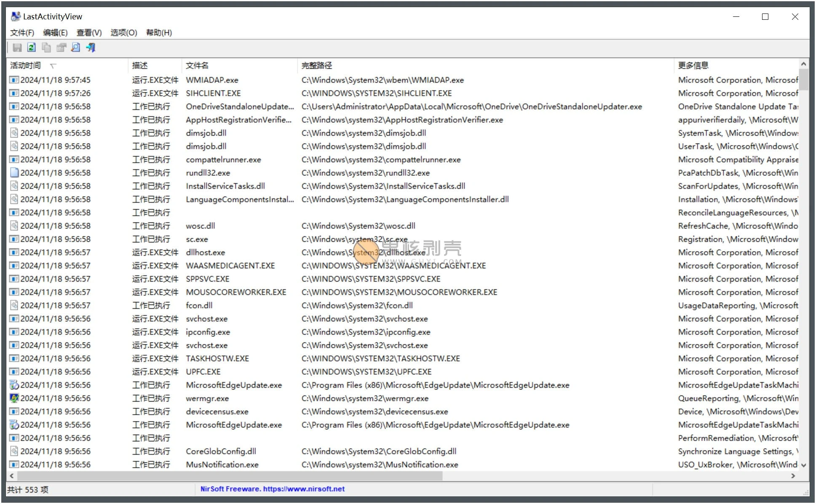Image resolution: width=816 pixels, height=504 pixels.
Task: Open the Find dialog from the toolbar
Action: [x=76, y=48]
